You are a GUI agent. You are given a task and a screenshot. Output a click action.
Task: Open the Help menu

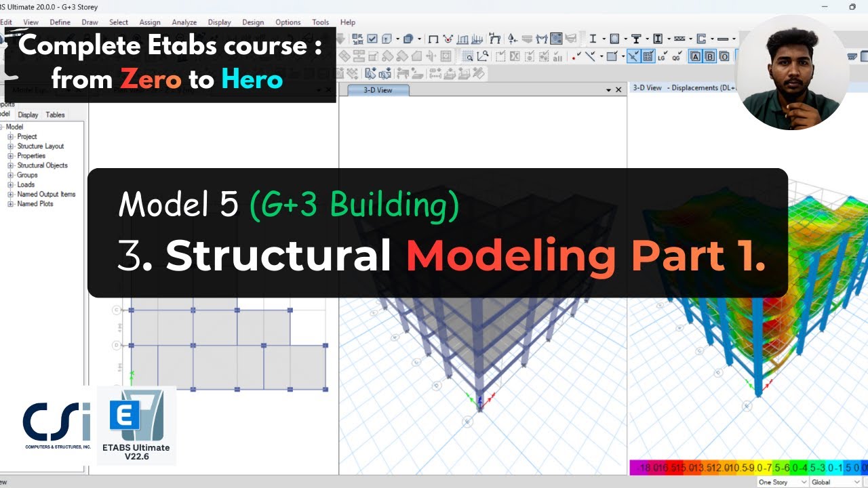coord(348,22)
